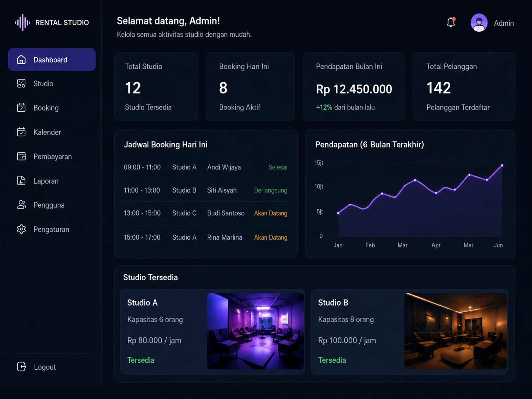This screenshot has height=399, width=532.
Task: Click 'Kapasitas 8 orang' text
Action: pyautogui.click(x=346, y=320)
